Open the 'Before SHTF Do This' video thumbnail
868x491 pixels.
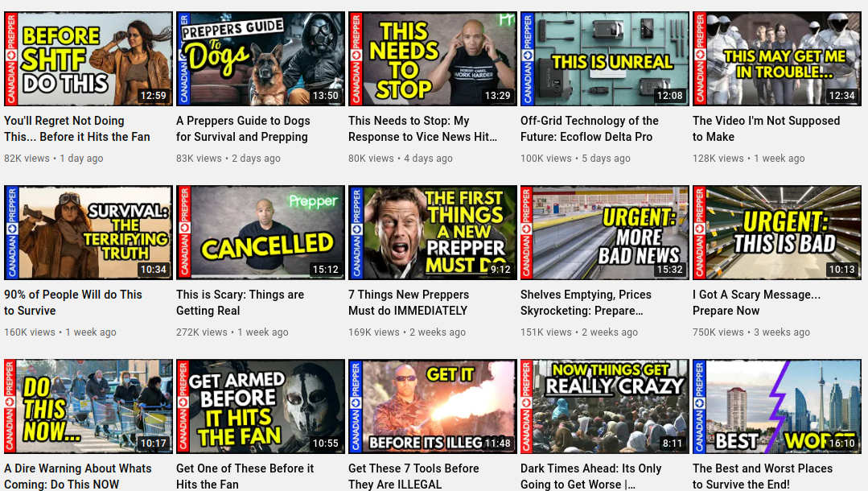tap(88, 59)
